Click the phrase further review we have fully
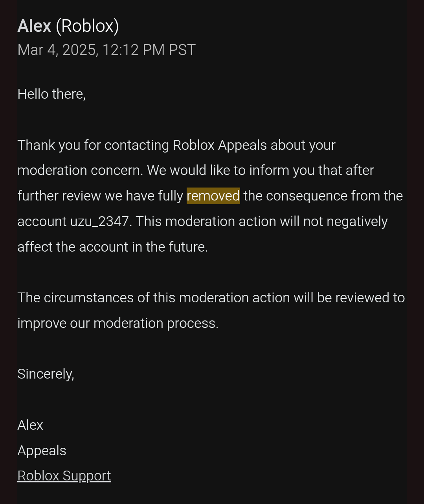Image resolution: width=424 pixels, height=504 pixels. [100, 196]
